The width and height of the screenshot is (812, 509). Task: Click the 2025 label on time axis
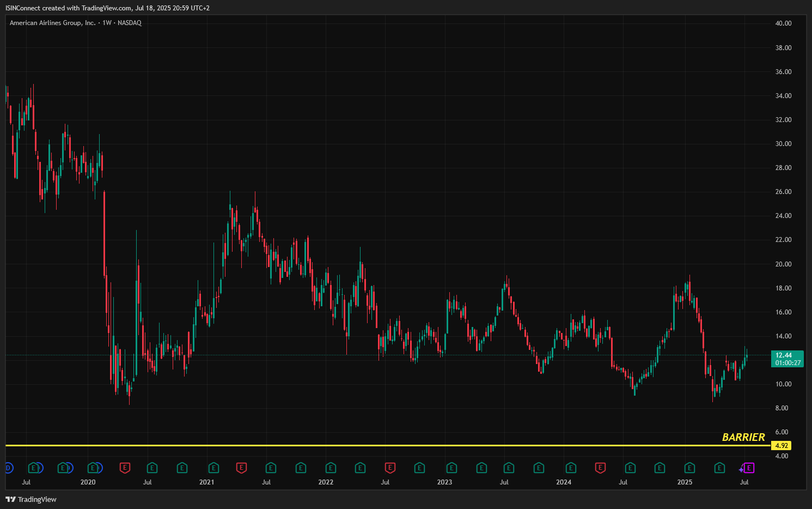[685, 482]
